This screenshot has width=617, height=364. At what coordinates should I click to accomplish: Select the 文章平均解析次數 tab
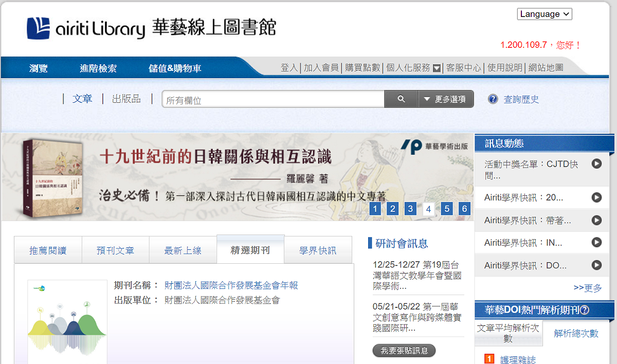509,333
